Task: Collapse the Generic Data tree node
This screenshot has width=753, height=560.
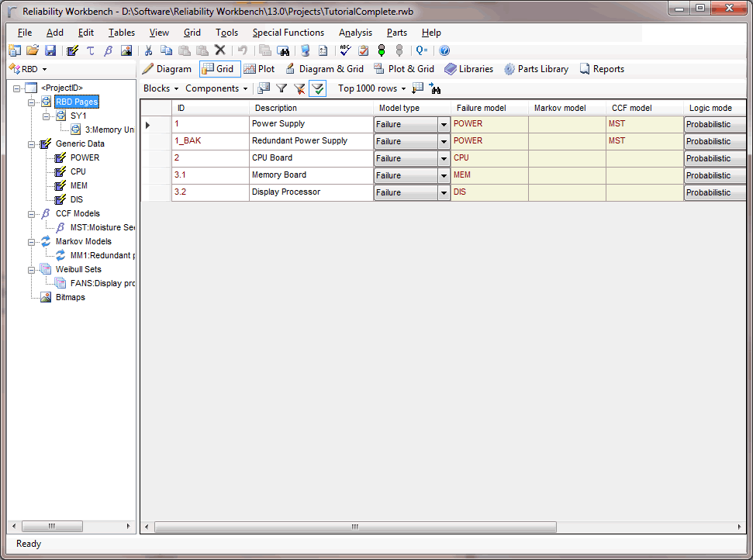Action: pos(32,143)
